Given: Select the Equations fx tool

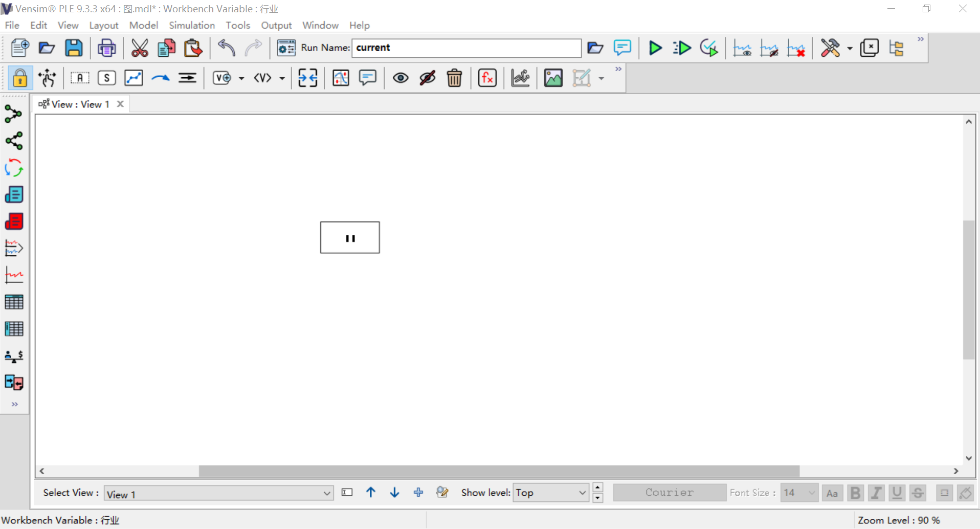Looking at the screenshot, I should pos(487,78).
